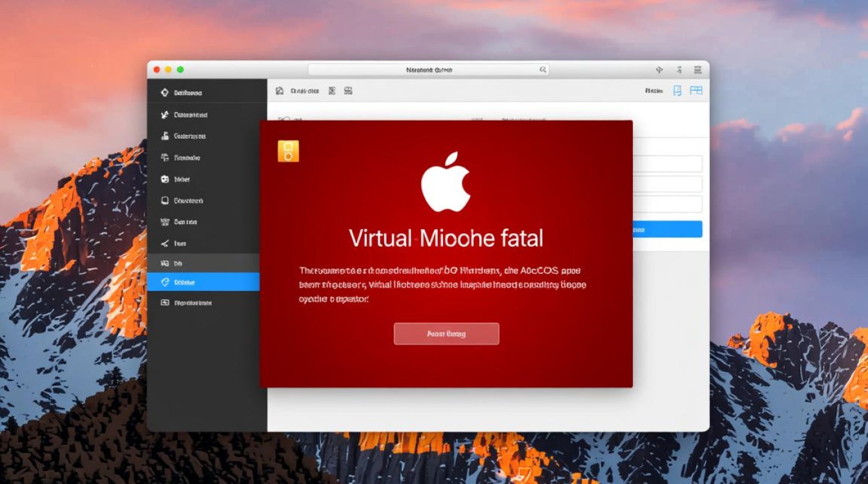Click the toolbar text label beside the home icon
Viewport: 868px width, 484px height.
coord(305,91)
